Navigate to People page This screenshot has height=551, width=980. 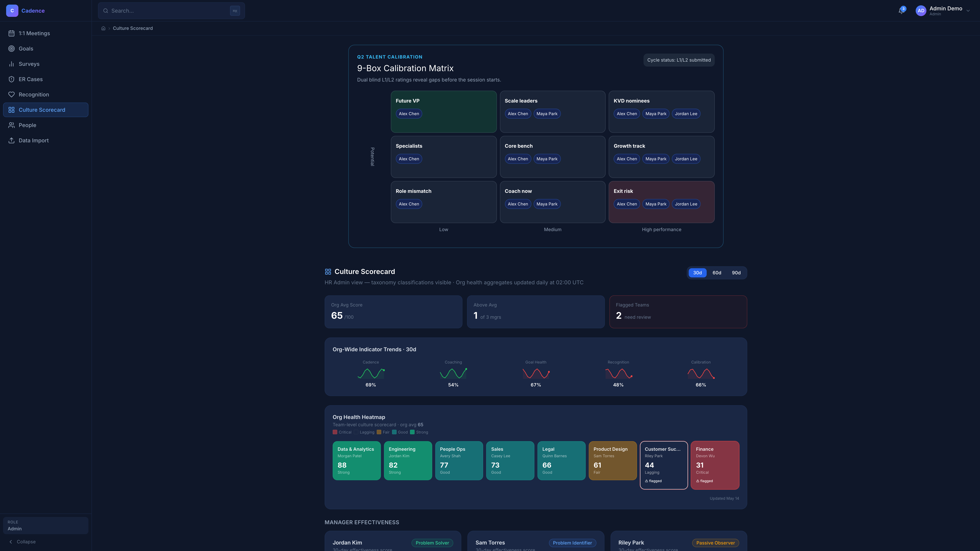(46, 125)
